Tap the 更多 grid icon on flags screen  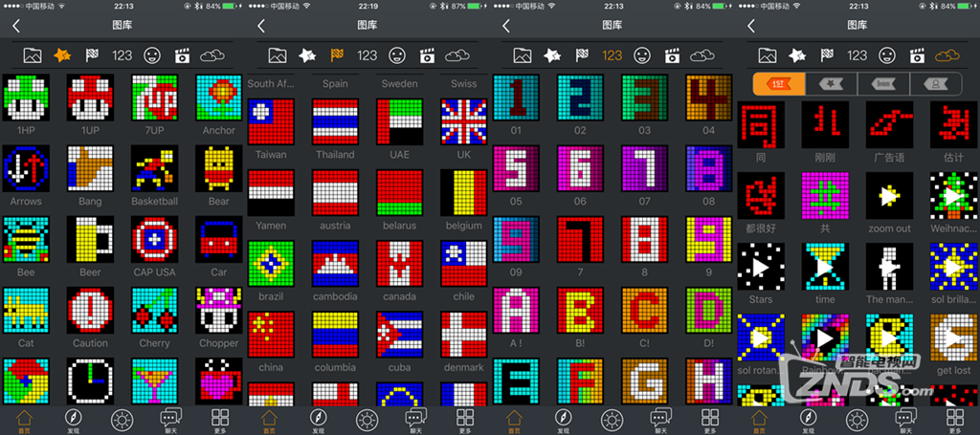[x=465, y=421]
